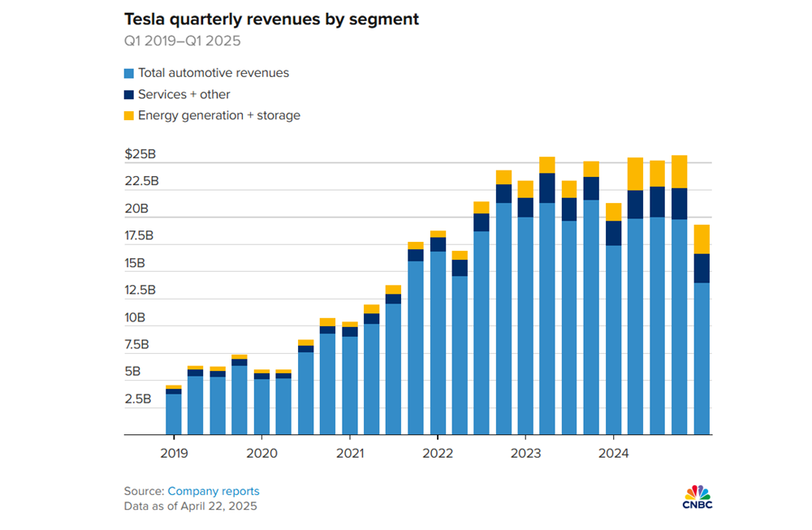Click the light blue Total automotive legend swatch

click(x=129, y=73)
